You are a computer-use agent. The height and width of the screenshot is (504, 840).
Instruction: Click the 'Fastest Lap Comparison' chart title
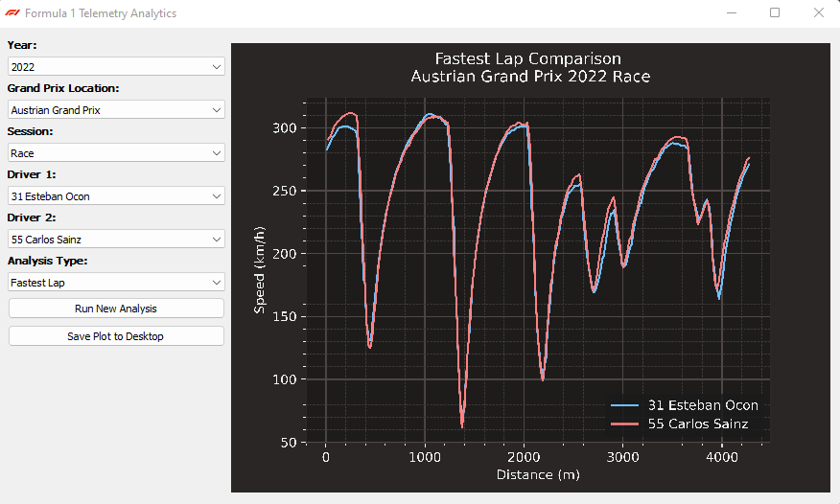point(528,59)
